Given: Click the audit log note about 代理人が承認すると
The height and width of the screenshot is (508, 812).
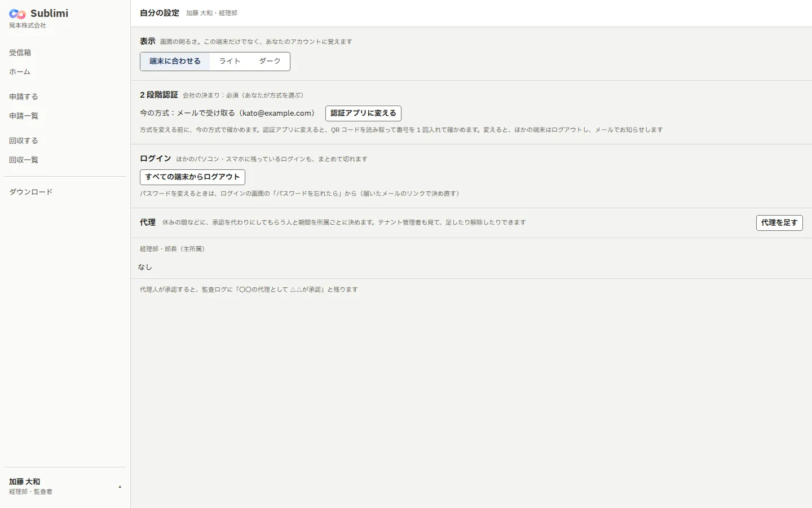Looking at the screenshot, I should point(249,290).
